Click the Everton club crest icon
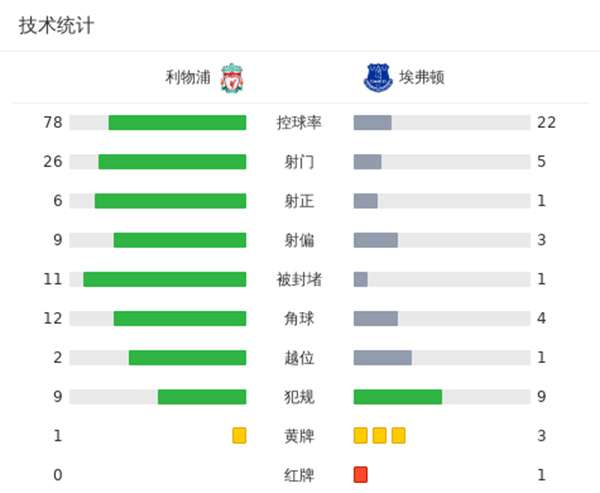The height and width of the screenshot is (493, 600). (374, 77)
